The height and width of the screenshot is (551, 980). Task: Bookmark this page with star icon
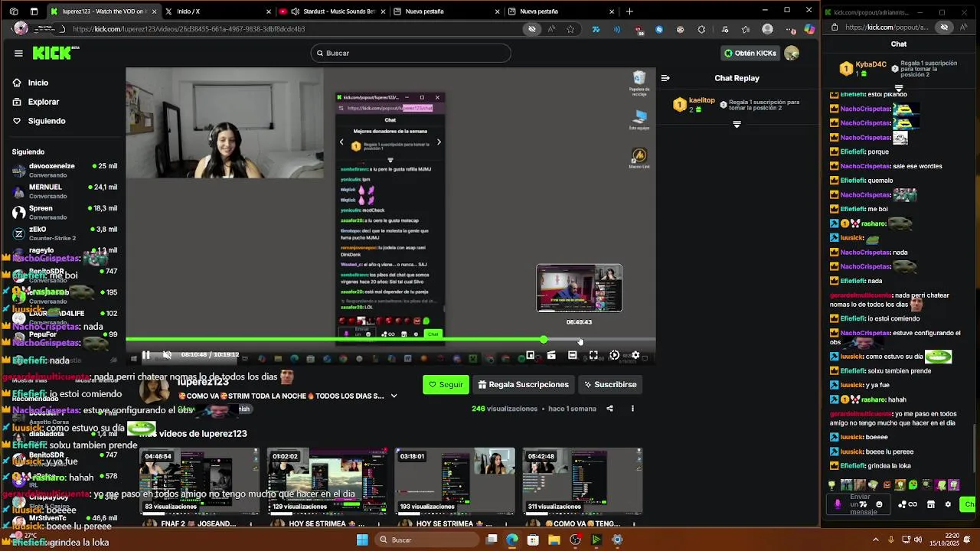click(x=570, y=29)
